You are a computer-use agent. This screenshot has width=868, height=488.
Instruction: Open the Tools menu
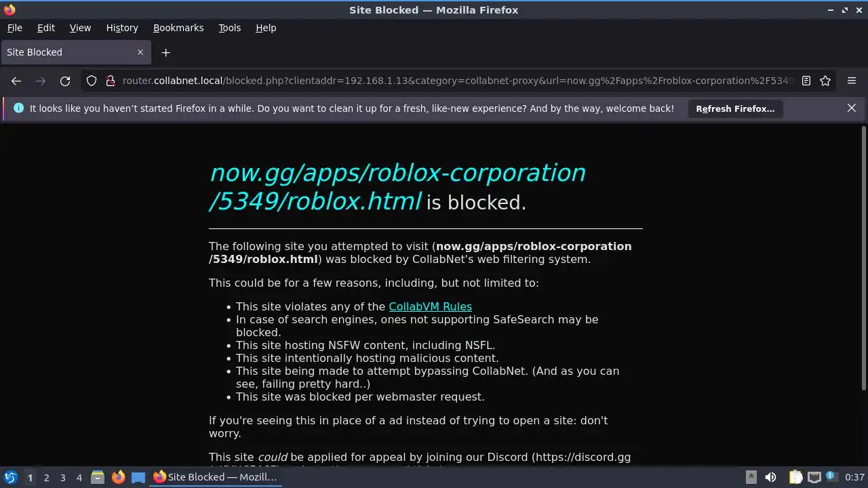click(229, 28)
